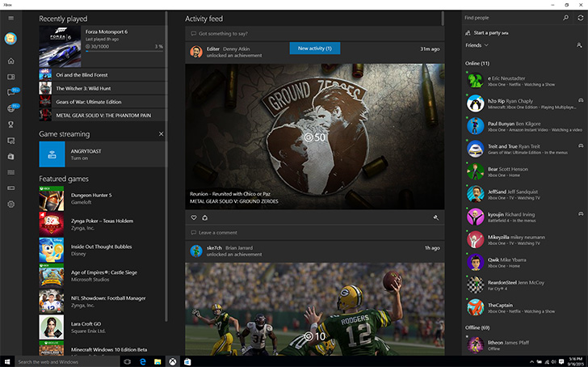Viewport: 588px width, 367px height.
Task: Open Settings gear in the Xbox sidebar
Action: pos(10,204)
